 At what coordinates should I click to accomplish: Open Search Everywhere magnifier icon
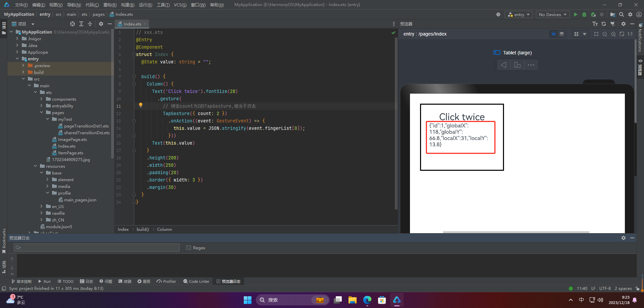click(x=622, y=14)
